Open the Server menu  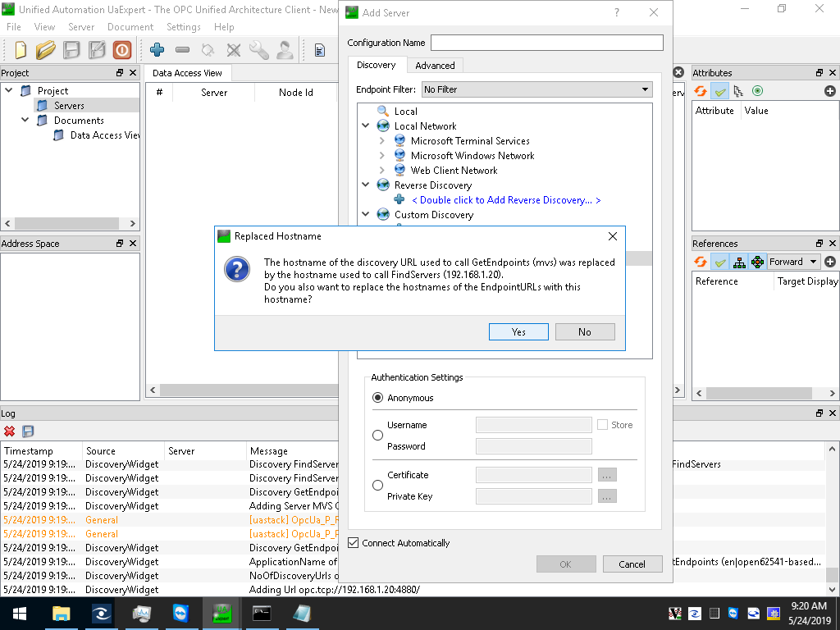point(81,27)
